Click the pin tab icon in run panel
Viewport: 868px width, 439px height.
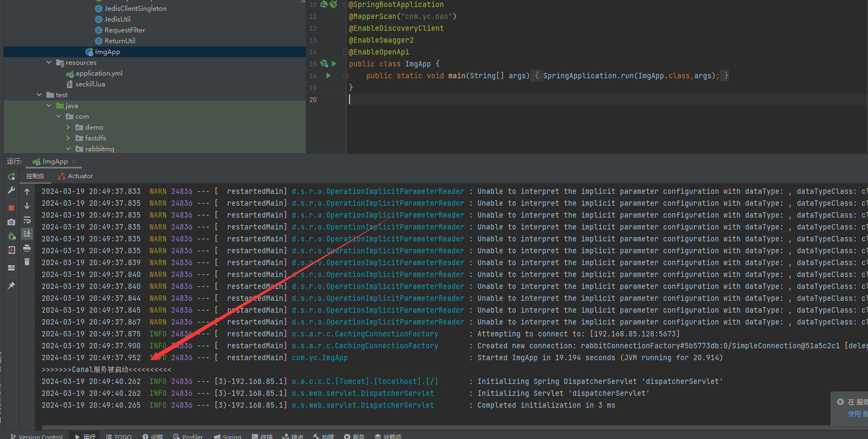(x=11, y=286)
